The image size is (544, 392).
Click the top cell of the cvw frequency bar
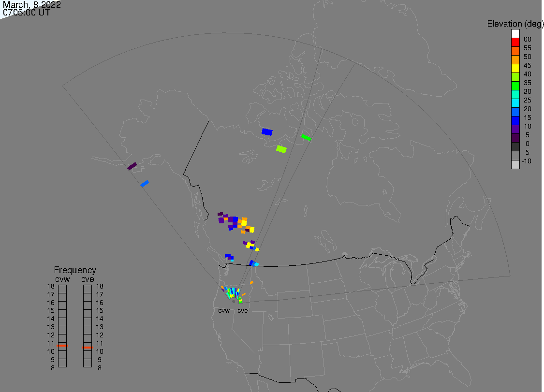(62, 289)
